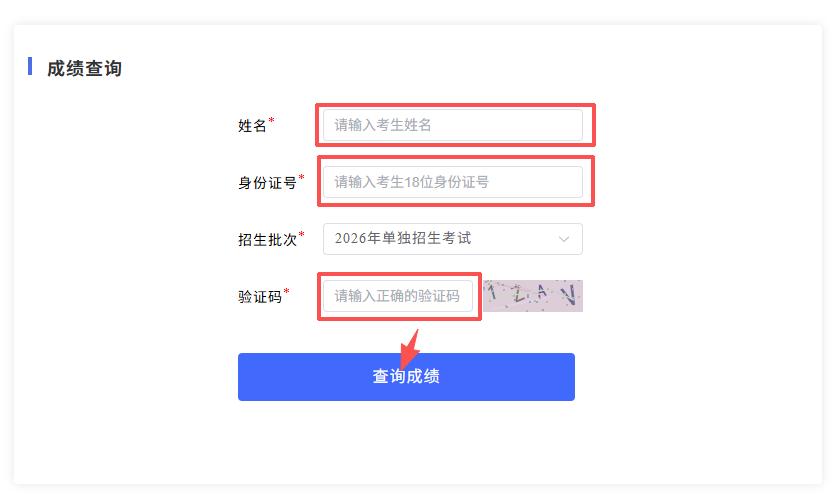Click the 验证码 field label

[259, 297]
